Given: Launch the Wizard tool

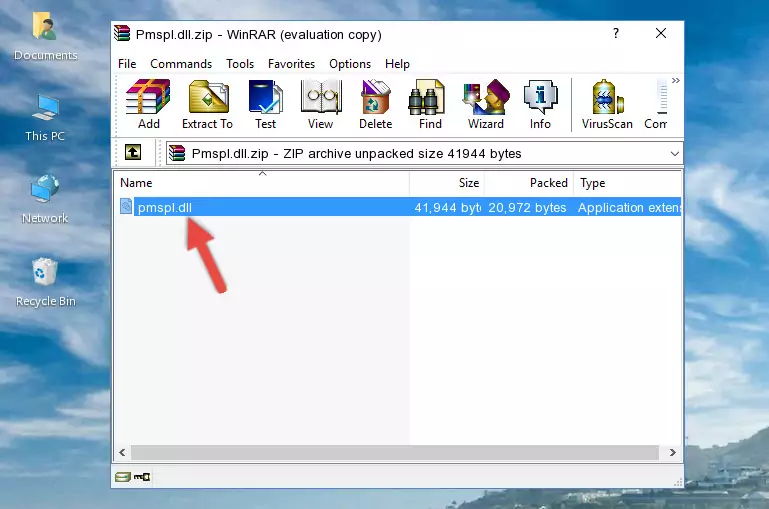Looking at the screenshot, I should point(486,104).
